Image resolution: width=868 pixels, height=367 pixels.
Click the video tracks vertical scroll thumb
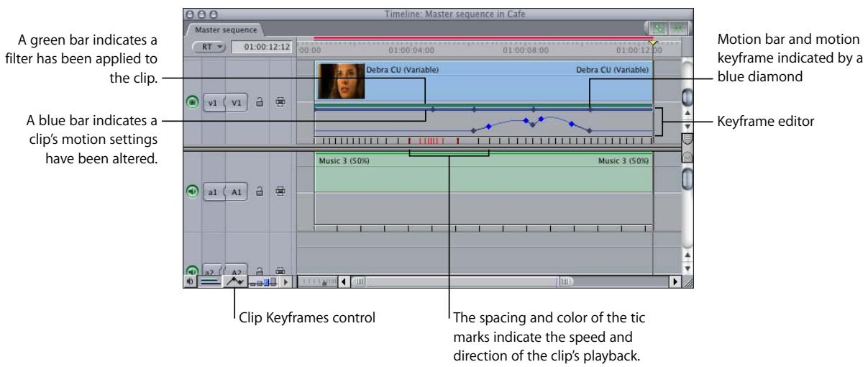click(x=686, y=96)
